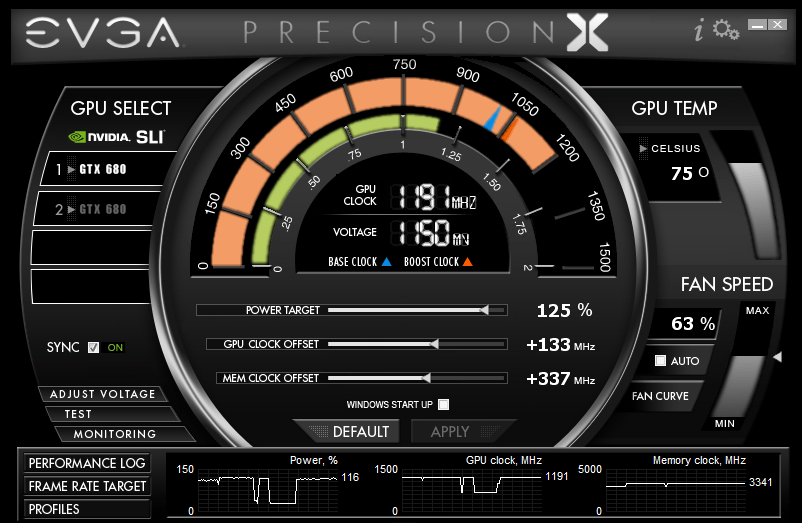The image size is (802, 523).
Task: Click the fourth empty GPU slot
Action: coord(90,287)
